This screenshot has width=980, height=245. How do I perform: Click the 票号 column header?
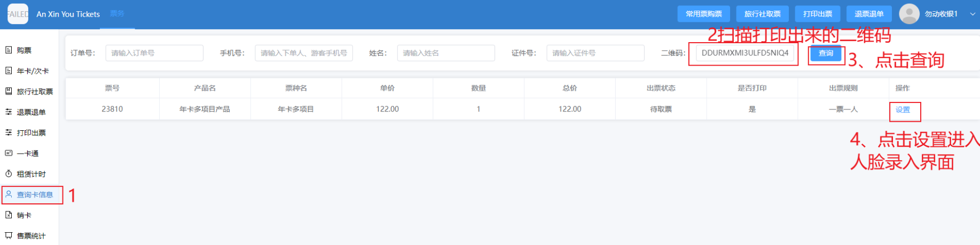[112, 88]
